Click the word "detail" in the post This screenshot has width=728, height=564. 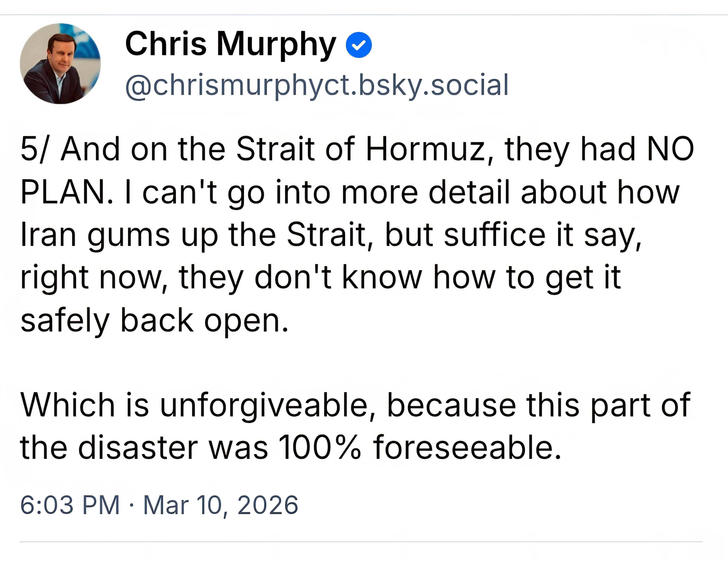tap(469, 192)
